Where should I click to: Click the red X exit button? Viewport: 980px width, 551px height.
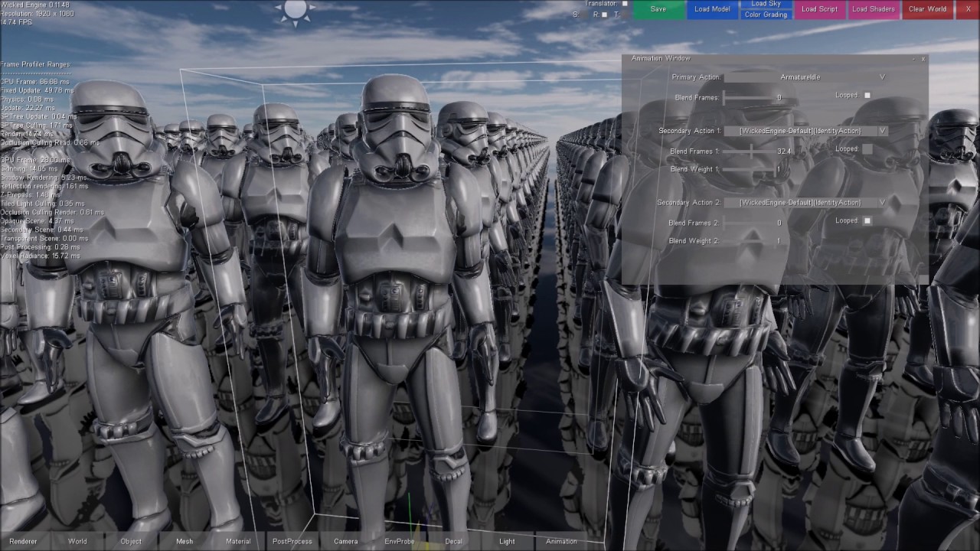pos(968,9)
